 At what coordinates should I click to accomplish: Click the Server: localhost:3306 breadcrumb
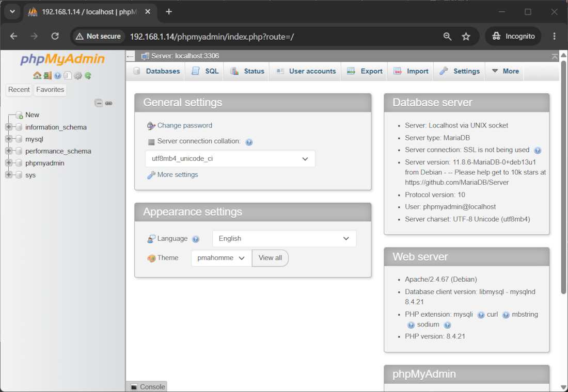tap(185, 56)
